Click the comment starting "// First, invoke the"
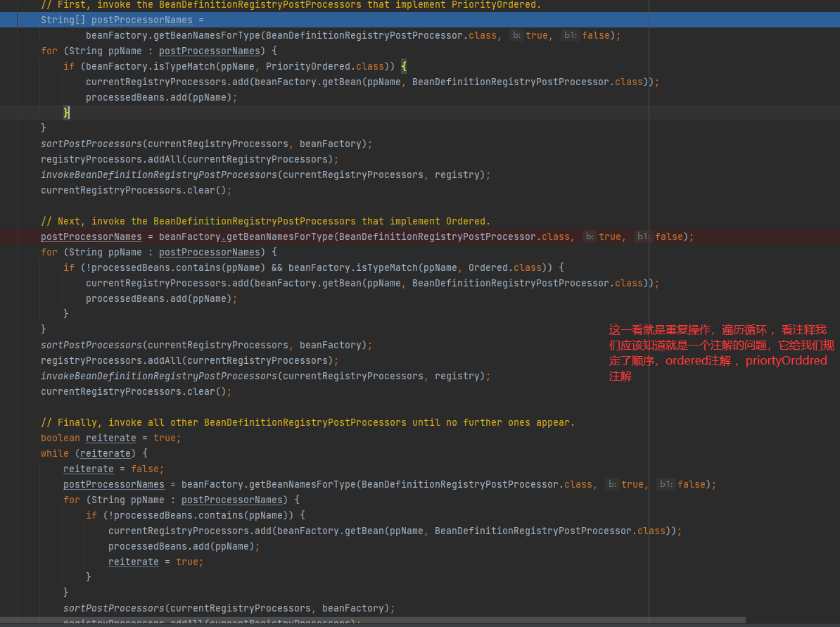Screen dimensions: 840x627 click(291, 5)
